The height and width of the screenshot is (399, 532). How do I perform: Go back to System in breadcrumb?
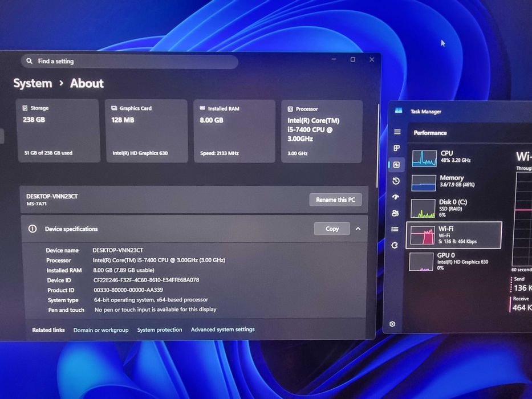[33, 83]
